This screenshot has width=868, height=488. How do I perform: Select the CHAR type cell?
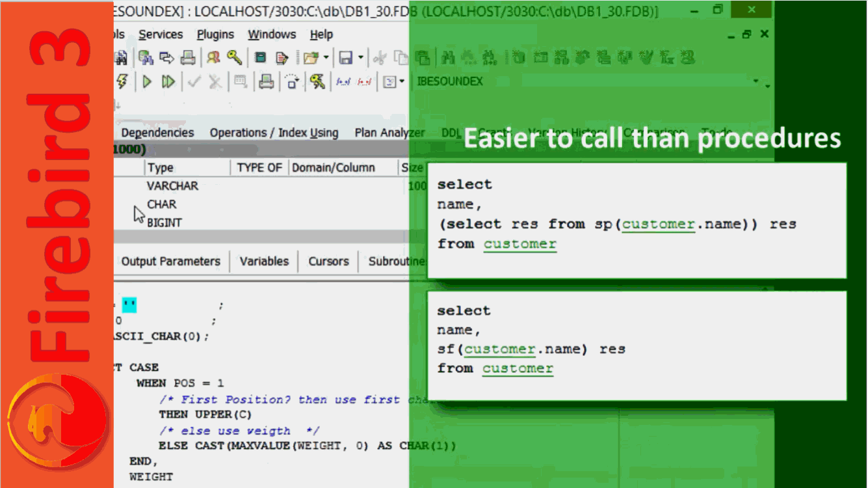pos(162,204)
